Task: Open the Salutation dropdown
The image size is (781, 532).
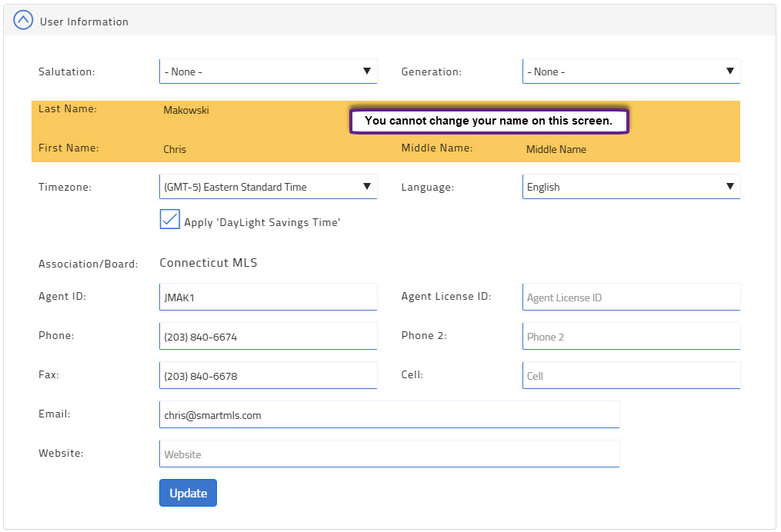Action: (x=268, y=71)
